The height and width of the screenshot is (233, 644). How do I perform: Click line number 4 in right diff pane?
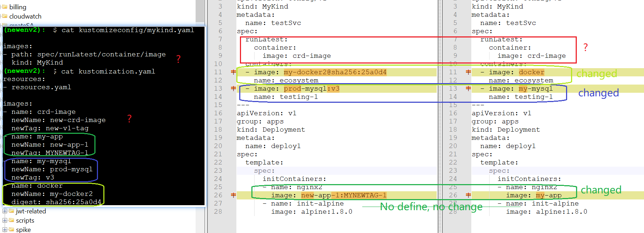[455, 15]
